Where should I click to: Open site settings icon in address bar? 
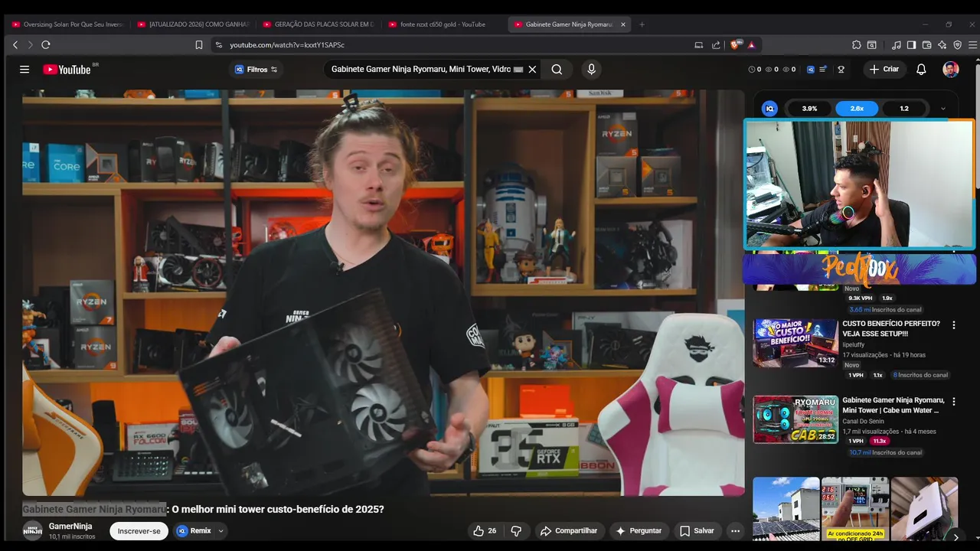[218, 45]
